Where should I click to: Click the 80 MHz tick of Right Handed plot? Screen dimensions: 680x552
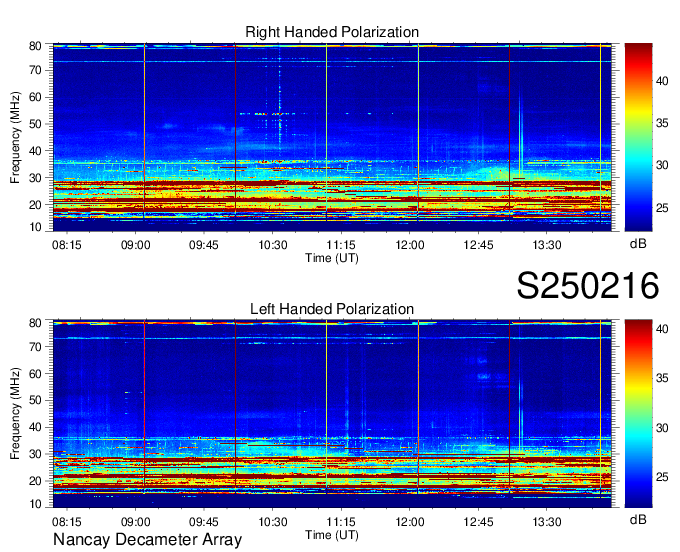35,46
